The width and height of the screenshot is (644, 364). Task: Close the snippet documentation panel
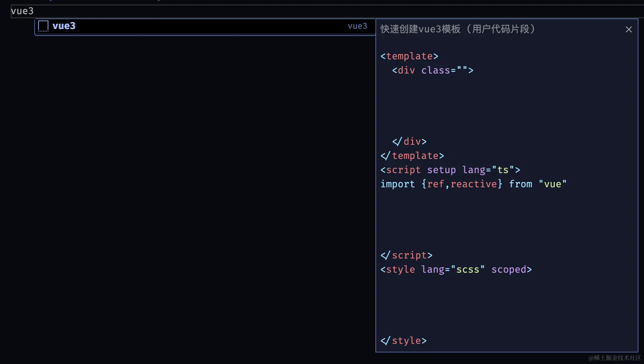click(628, 29)
